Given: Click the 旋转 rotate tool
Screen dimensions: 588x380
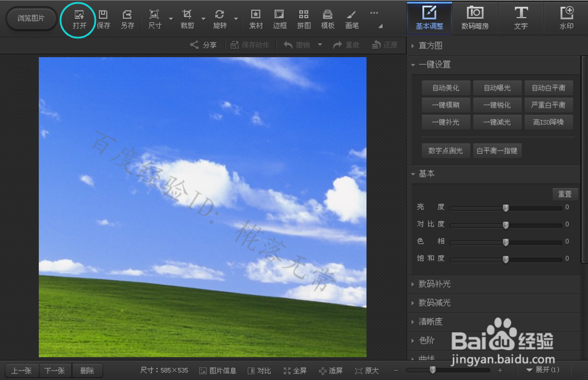Looking at the screenshot, I should point(219,19).
